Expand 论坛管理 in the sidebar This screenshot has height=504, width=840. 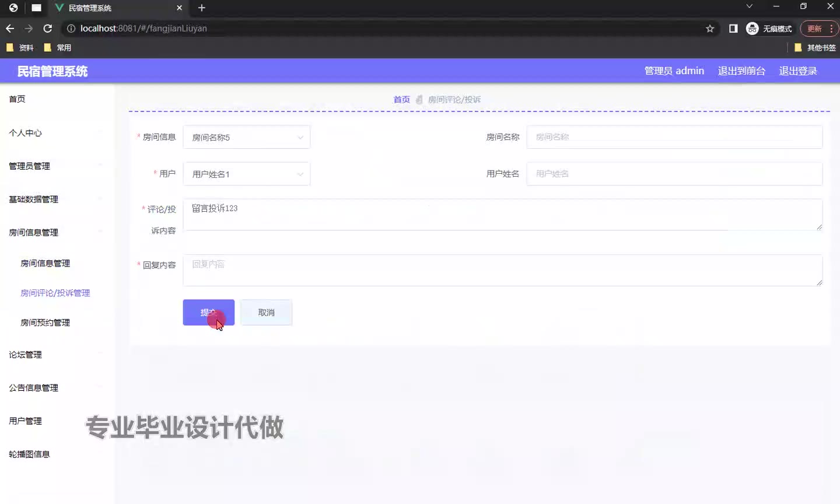pos(26,355)
